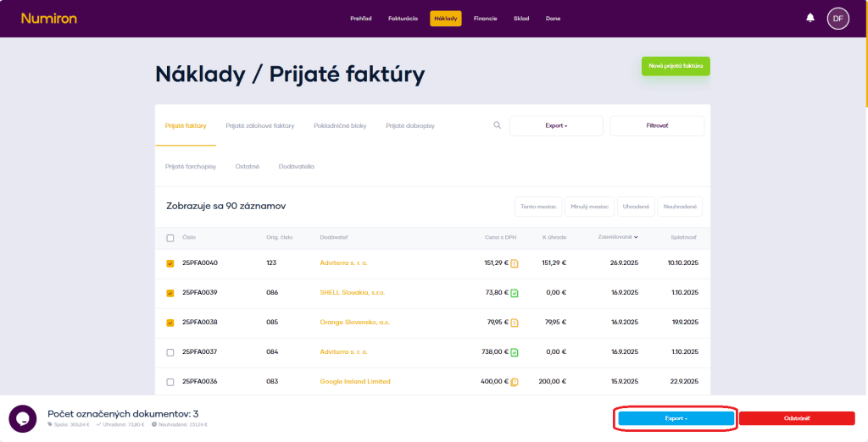The height and width of the screenshot is (442, 868).
Task: Open supplier Adviterra s. r. o. for 25PFA0037
Action: click(x=344, y=352)
